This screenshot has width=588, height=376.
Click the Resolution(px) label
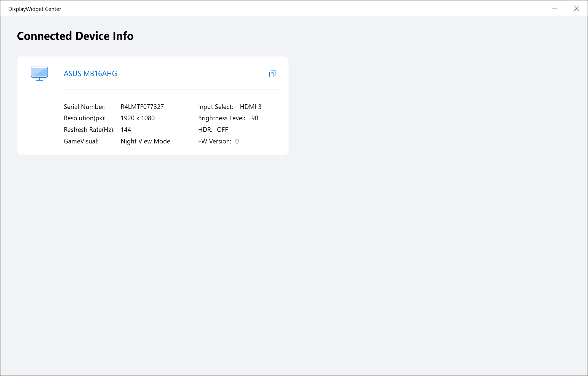click(84, 118)
